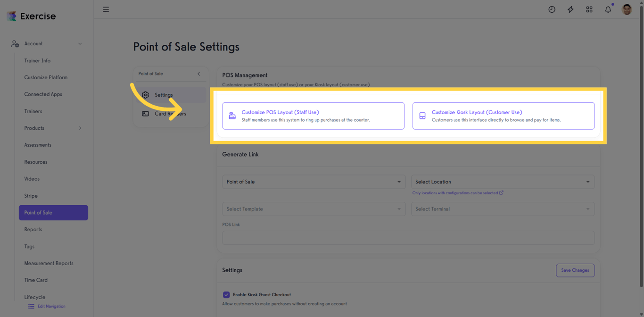Click the Settings gear in the POS menu

click(x=145, y=95)
